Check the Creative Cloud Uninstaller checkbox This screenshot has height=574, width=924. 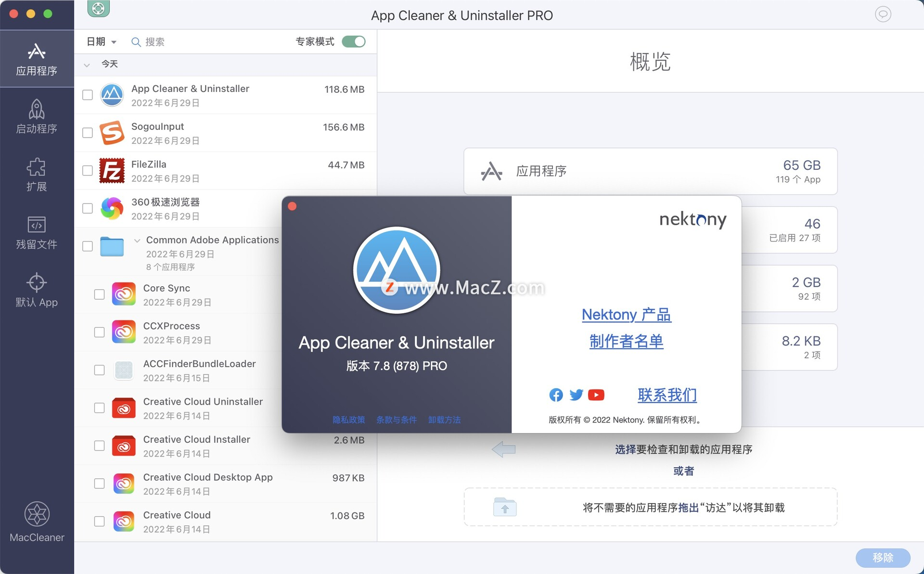(99, 408)
